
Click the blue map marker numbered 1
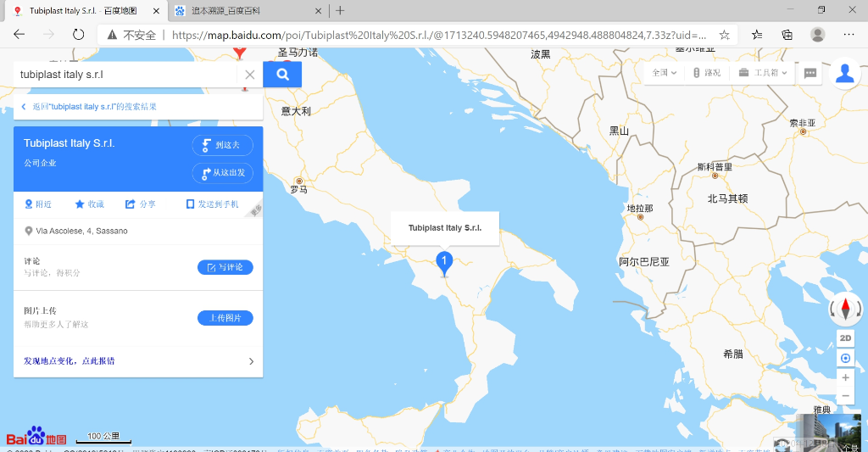[x=444, y=264]
